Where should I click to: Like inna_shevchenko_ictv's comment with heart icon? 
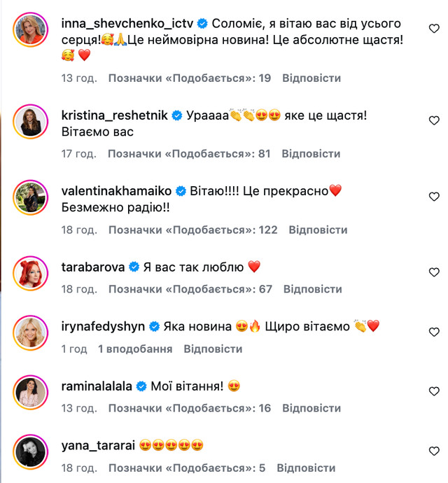click(x=433, y=29)
